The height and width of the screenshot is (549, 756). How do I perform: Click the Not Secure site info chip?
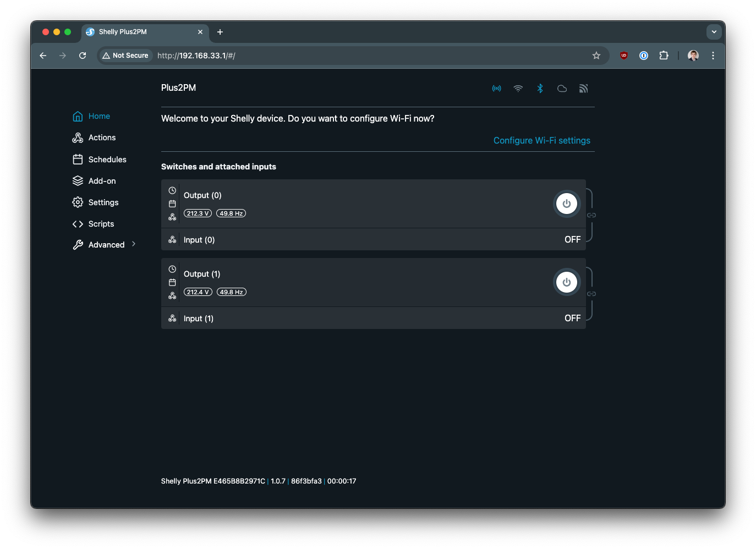pos(125,56)
